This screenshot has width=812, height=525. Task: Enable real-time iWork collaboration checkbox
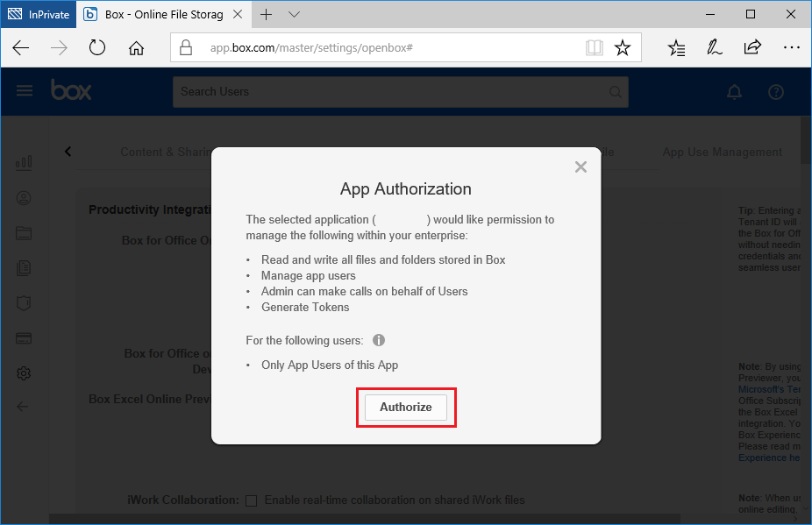[251, 500]
